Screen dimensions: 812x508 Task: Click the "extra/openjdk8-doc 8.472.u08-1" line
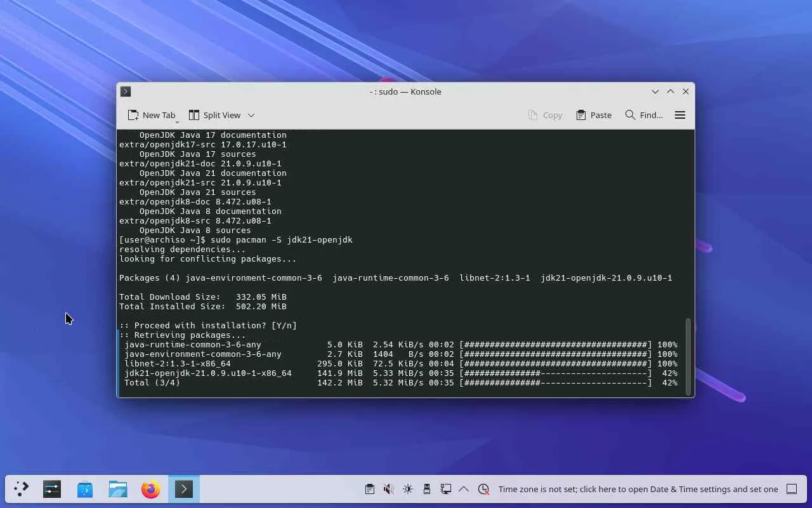coord(195,202)
